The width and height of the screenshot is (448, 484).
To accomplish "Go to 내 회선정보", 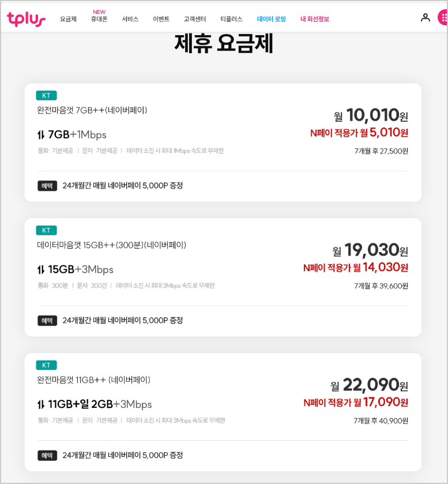I will [x=315, y=19].
